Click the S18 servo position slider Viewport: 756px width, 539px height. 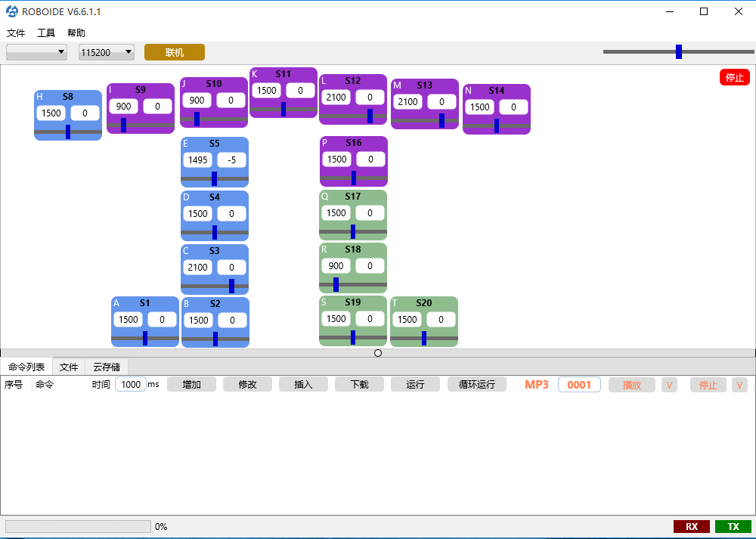(x=353, y=284)
